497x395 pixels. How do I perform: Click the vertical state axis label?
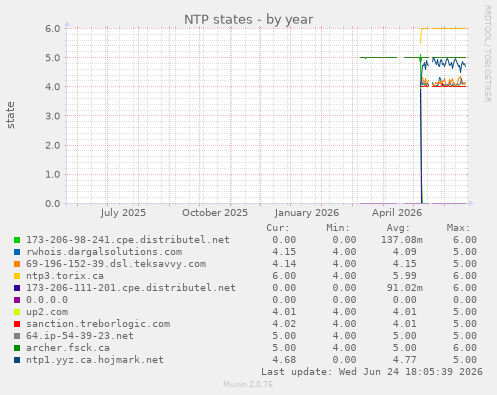pos(10,115)
